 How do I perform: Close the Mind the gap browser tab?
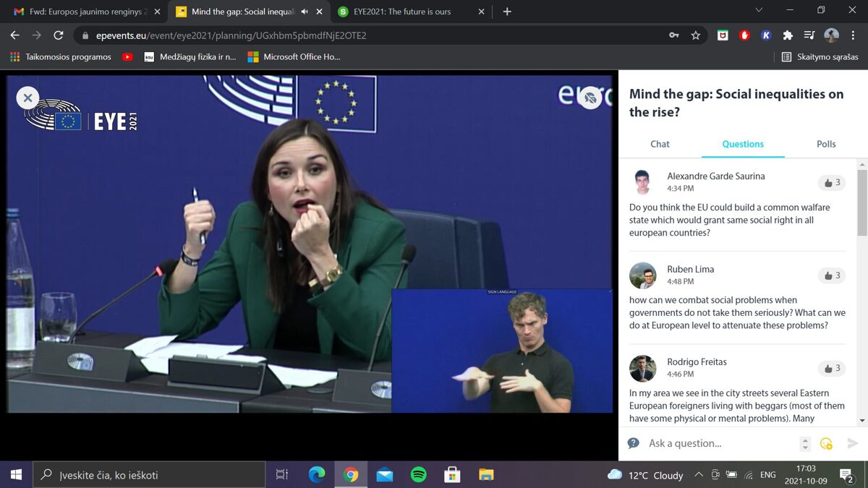coord(319,12)
